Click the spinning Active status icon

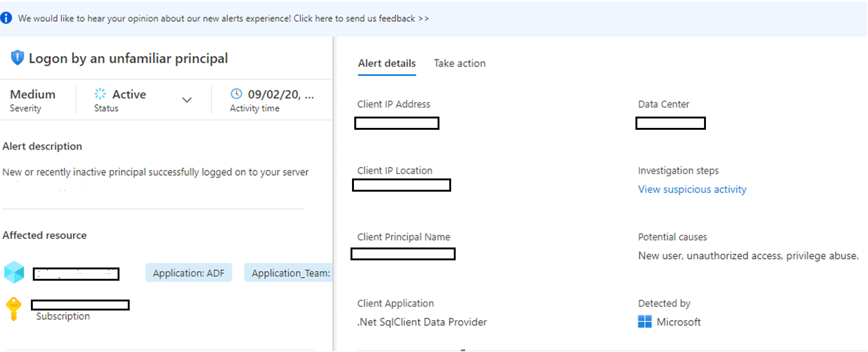click(x=99, y=94)
